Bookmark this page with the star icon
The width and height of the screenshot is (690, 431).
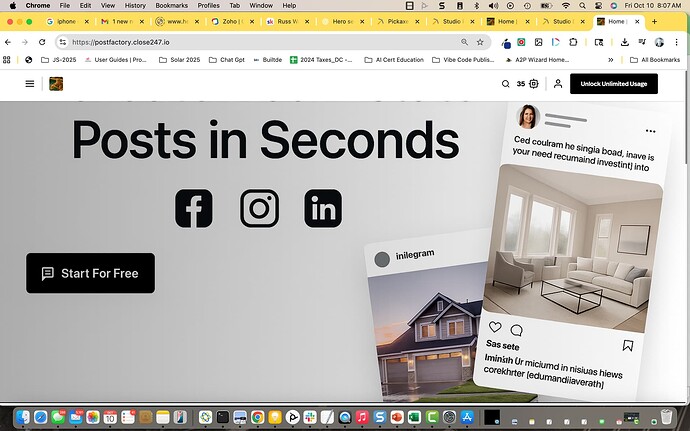[480, 42]
